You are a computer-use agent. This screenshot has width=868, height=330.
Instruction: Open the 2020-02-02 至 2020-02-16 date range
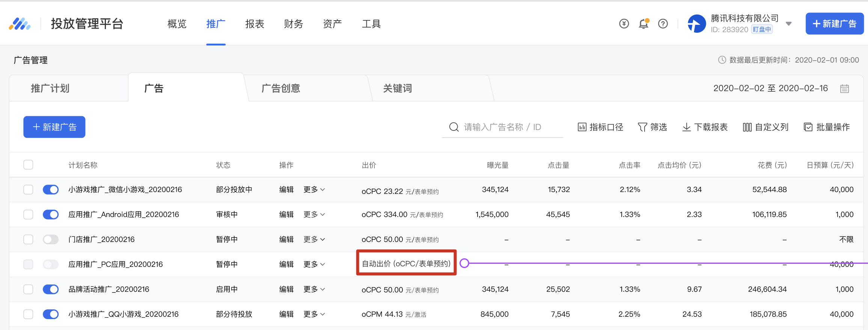point(770,88)
